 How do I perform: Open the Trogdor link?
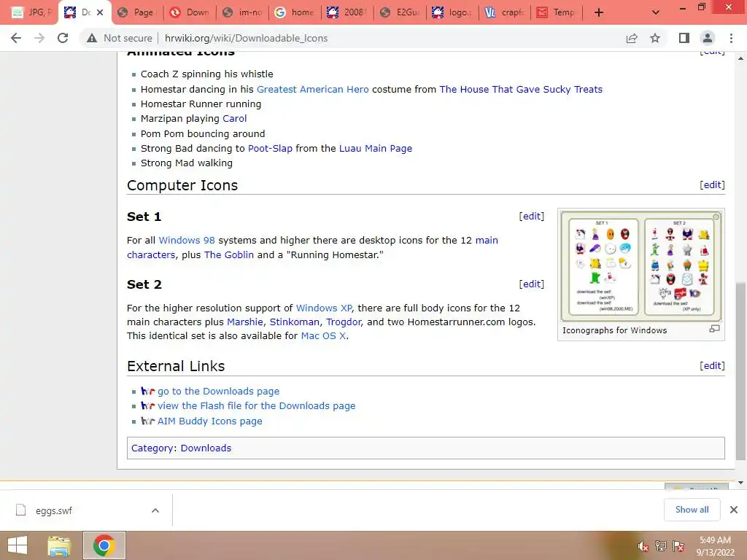point(344,322)
